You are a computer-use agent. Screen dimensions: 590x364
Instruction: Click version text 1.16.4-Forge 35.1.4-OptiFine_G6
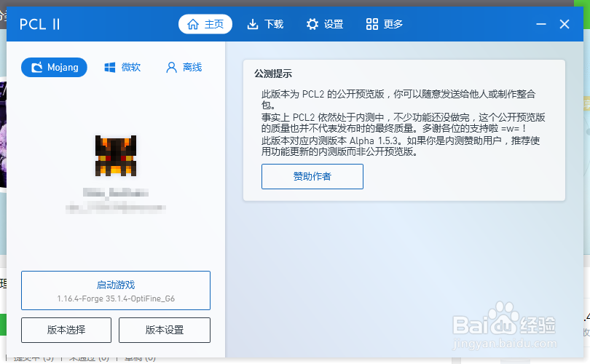click(116, 298)
